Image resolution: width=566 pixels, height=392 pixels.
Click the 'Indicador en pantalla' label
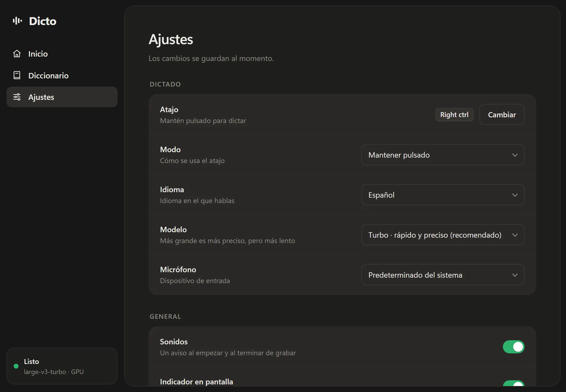[x=196, y=382]
